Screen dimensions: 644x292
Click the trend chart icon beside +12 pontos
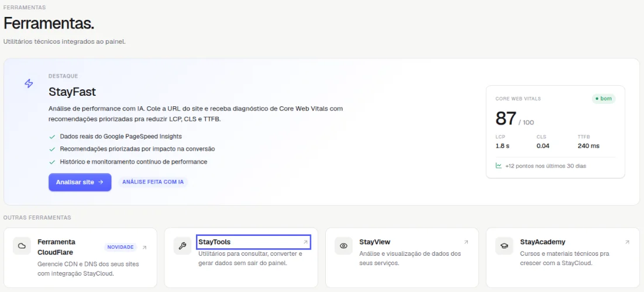(x=498, y=166)
